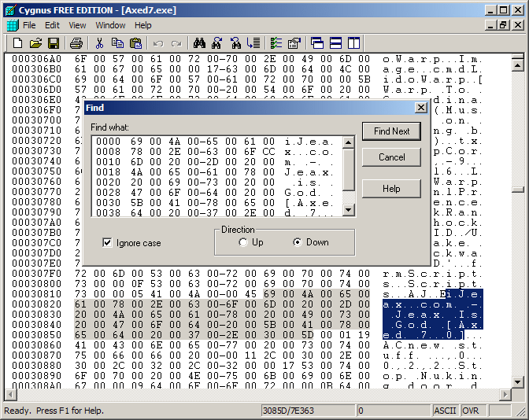This screenshot has width=529, height=420.
Task: Click the horizontal scrollbar right arrow
Action: 505,394
